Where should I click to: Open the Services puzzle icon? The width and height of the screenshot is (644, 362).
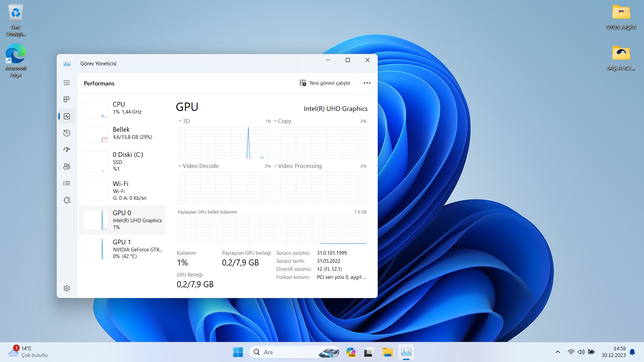[67, 200]
